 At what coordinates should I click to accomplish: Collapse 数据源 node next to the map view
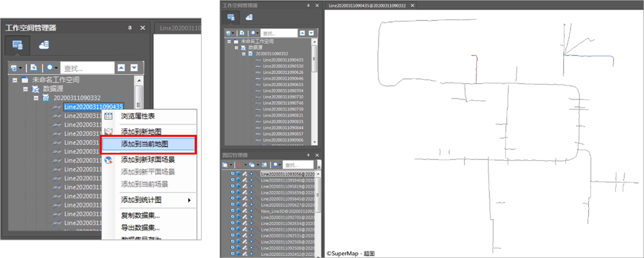236,47
